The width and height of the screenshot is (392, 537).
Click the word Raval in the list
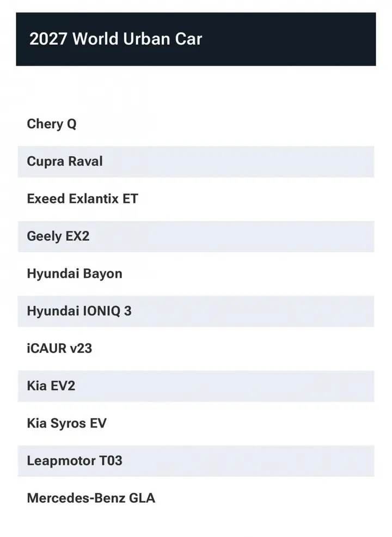pyautogui.click(x=85, y=161)
